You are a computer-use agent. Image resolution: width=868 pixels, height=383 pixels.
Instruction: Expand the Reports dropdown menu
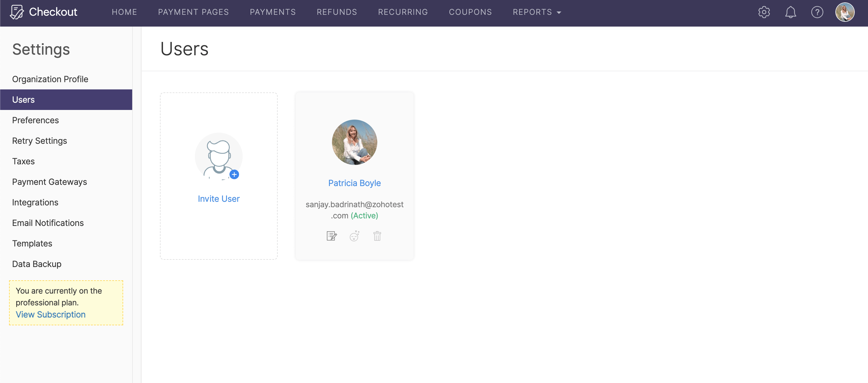pyautogui.click(x=536, y=12)
